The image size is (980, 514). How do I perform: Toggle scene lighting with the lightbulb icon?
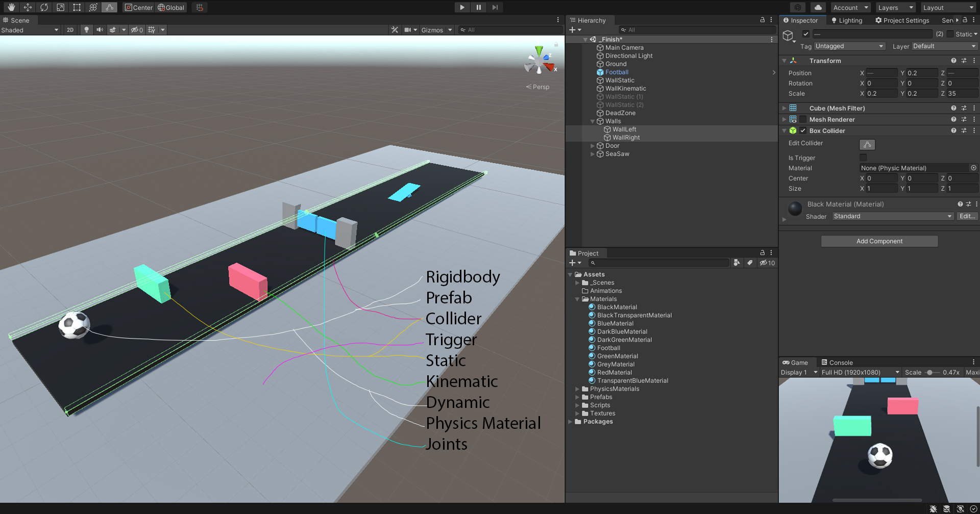coord(87,30)
